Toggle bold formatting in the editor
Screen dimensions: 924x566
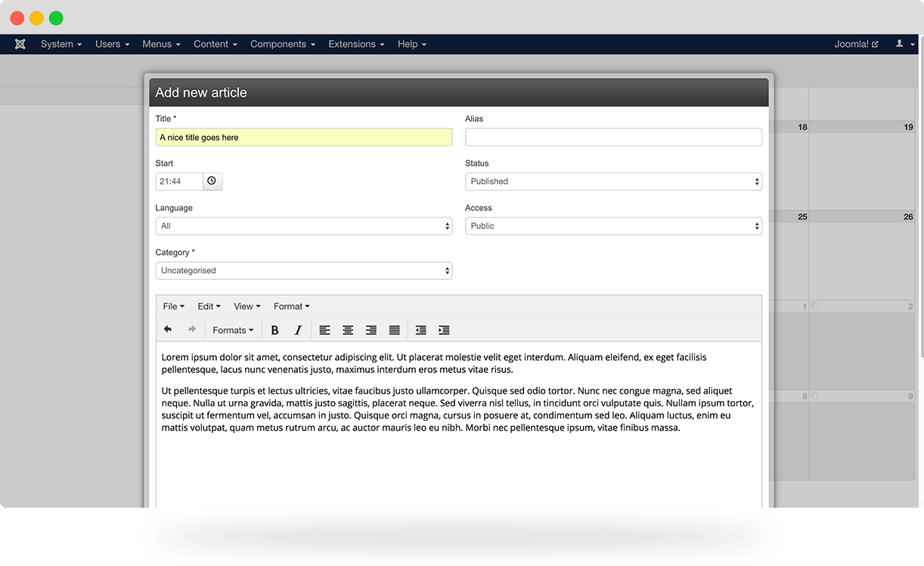pyautogui.click(x=275, y=330)
